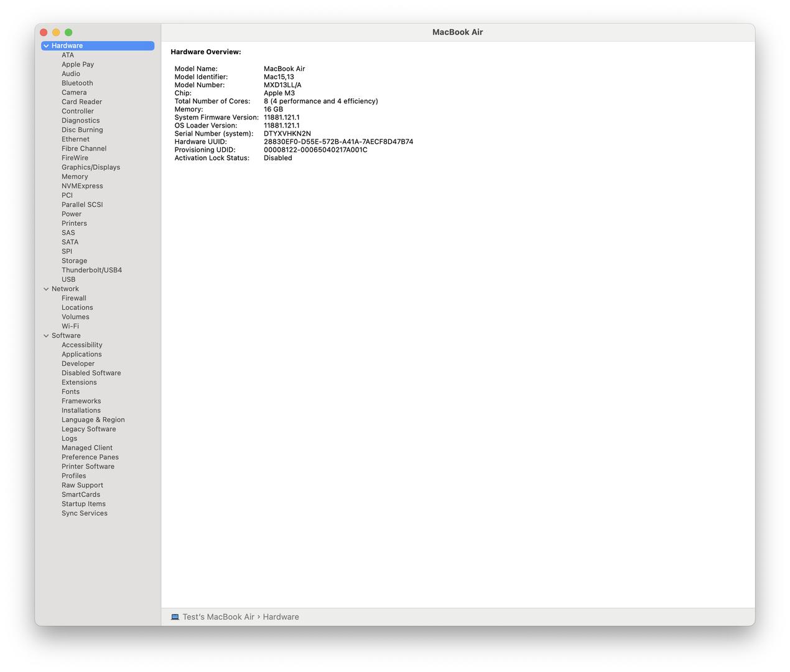Image resolution: width=790 pixels, height=672 pixels.
Task: Collapse the Network section chevron
Action: (x=46, y=289)
